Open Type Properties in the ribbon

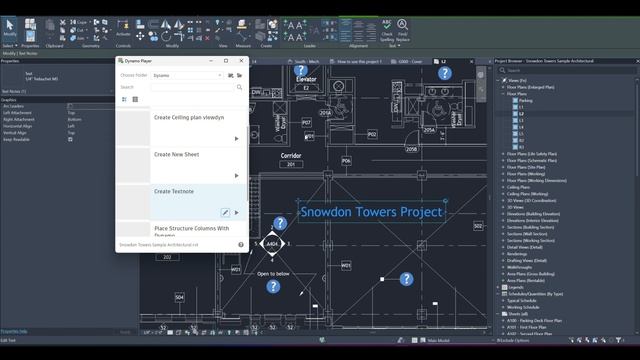(30, 24)
